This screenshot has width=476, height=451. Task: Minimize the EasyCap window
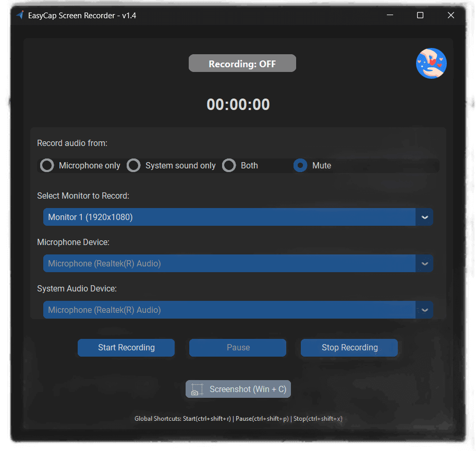pyautogui.click(x=390, y=15)
